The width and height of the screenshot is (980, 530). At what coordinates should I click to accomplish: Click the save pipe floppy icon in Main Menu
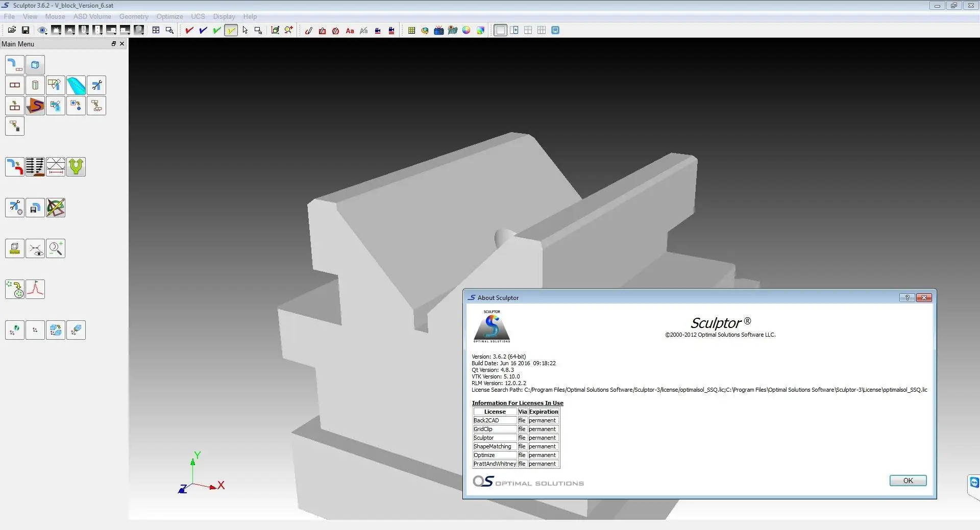[x=35, y=208]
